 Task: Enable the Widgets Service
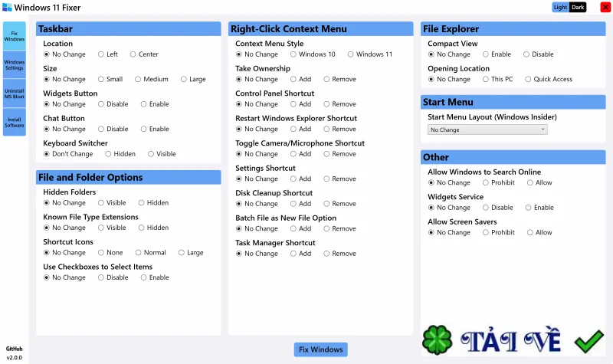coord(539,208)
